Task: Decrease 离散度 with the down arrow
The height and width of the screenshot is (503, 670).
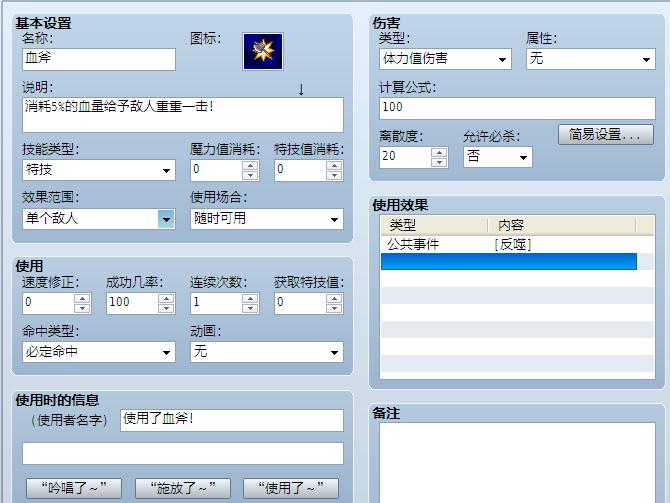Action: tap(439, 162)
